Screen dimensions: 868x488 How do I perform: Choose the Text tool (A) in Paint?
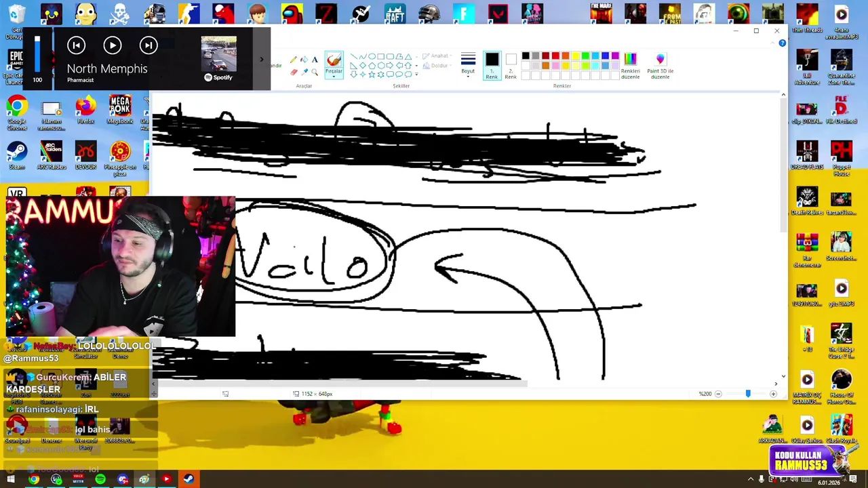click(x=315, y=60)
